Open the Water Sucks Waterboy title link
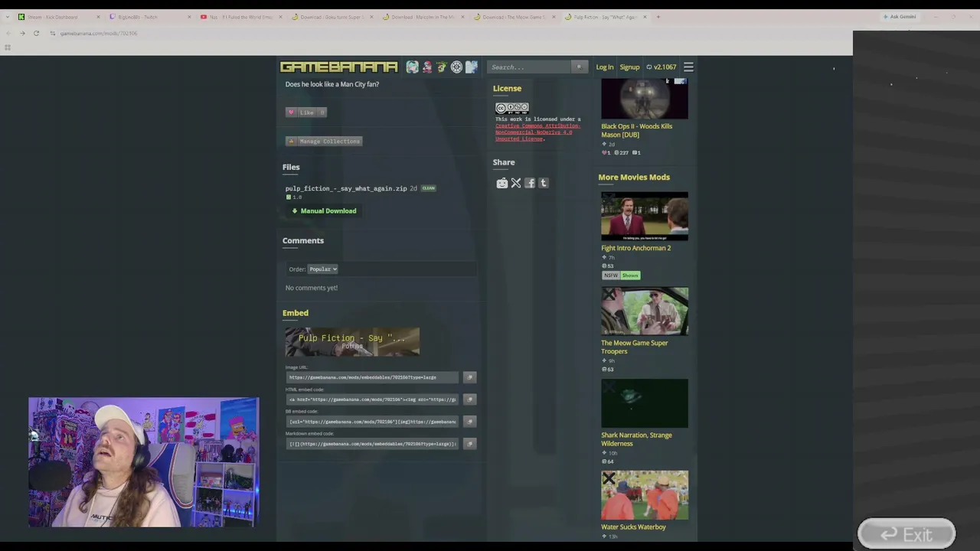 point(633,527)
